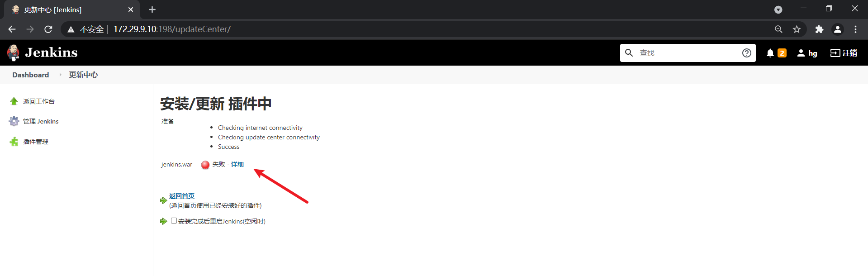868x276 pixels.
Task: Click the 'Checking update center connectivity' text
Action: (269, 137)
